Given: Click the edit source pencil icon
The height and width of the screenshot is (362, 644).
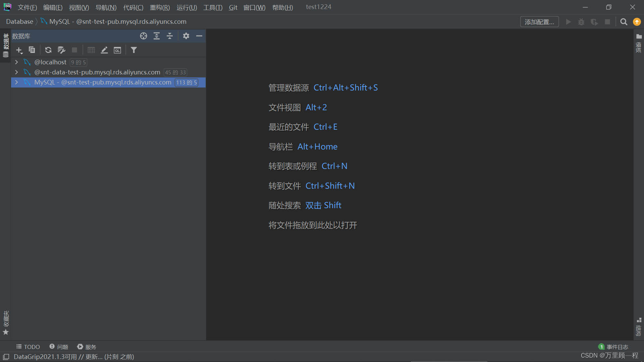Looking at the screenshot, I should pos(104,50).
